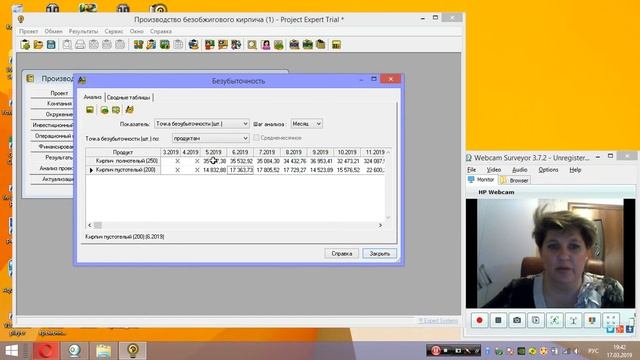This screenshot has height=360, width=640.
Task: Click the РУС language indicator
Action: (x=593, y=351)
